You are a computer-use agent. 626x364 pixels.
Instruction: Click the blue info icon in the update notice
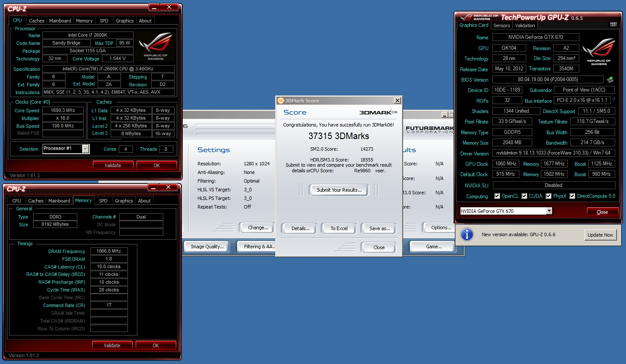[x=467, y=234]
